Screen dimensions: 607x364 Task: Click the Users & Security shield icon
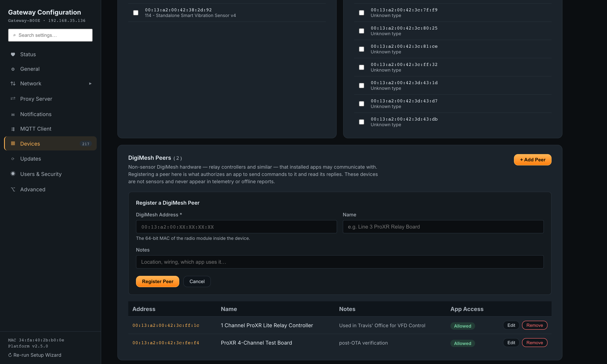pos(13,174)
